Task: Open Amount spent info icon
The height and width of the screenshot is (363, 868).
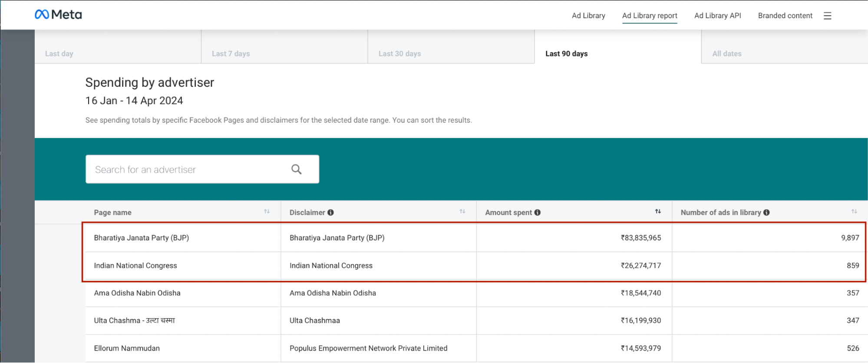Action: [538, 213]
